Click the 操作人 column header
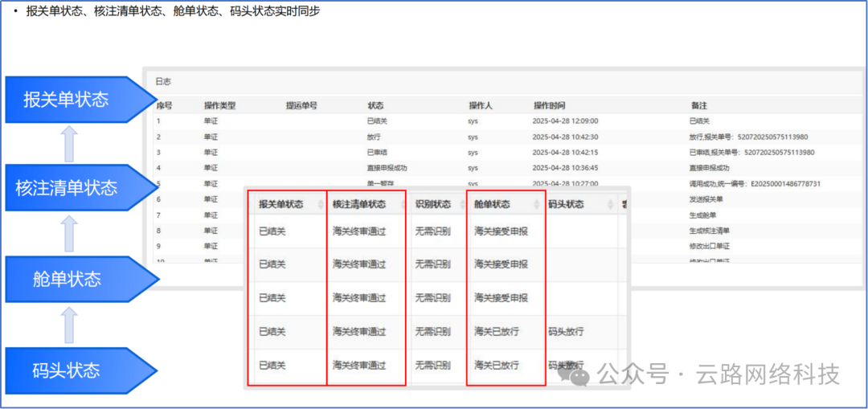This screenshot has height=409, width=868. [481, 105]
